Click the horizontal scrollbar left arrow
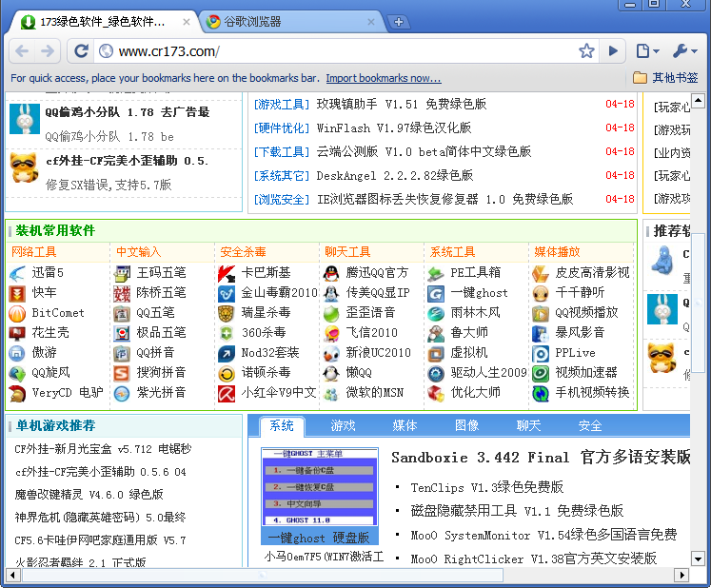This screenshot has height=588, width=711. 12,576
